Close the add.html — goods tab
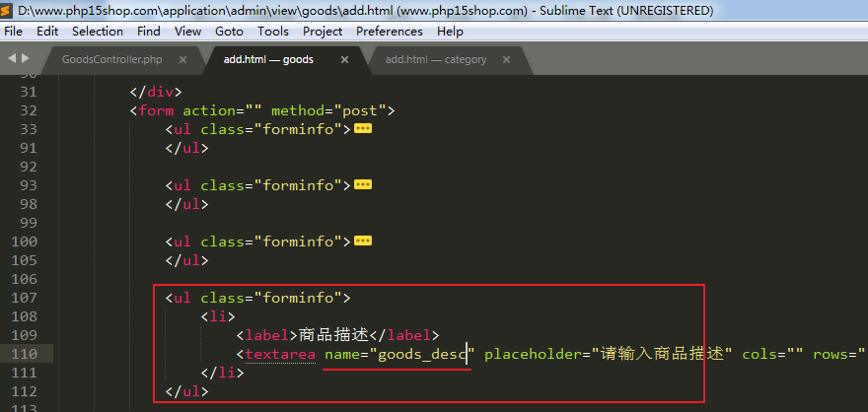 [344, 59]
